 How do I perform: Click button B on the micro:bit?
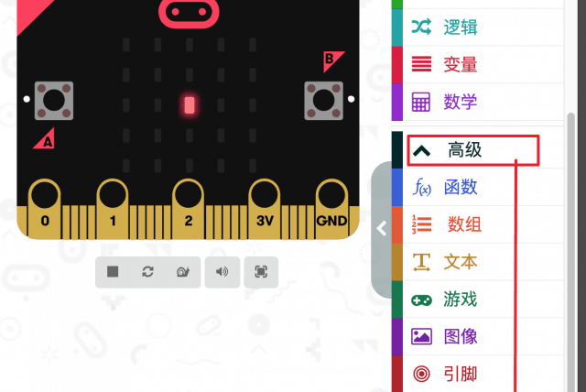pos(323,101)
